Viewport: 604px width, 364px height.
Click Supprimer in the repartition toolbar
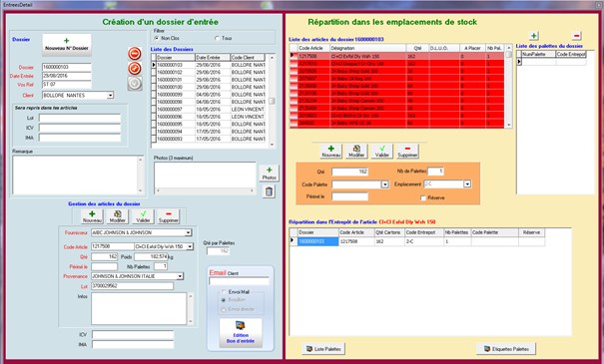(x=407, y=152)
